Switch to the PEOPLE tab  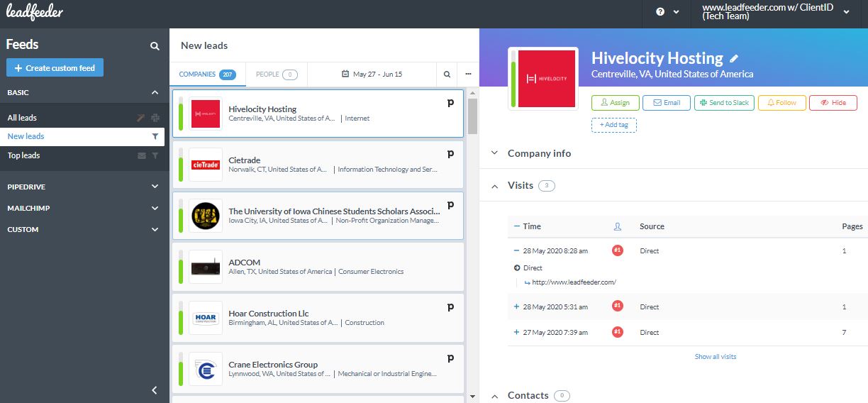tap(277, 74)
